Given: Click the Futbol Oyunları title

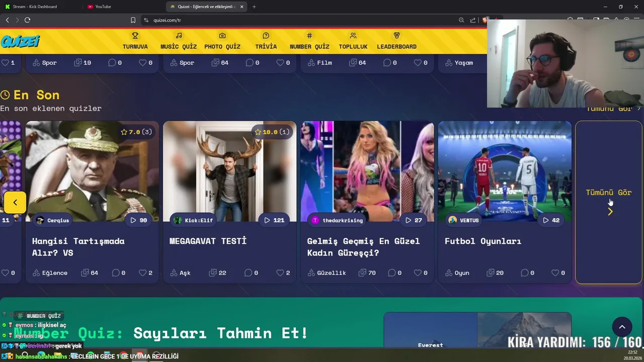Looking at the screenshot, I should (483, 241).
